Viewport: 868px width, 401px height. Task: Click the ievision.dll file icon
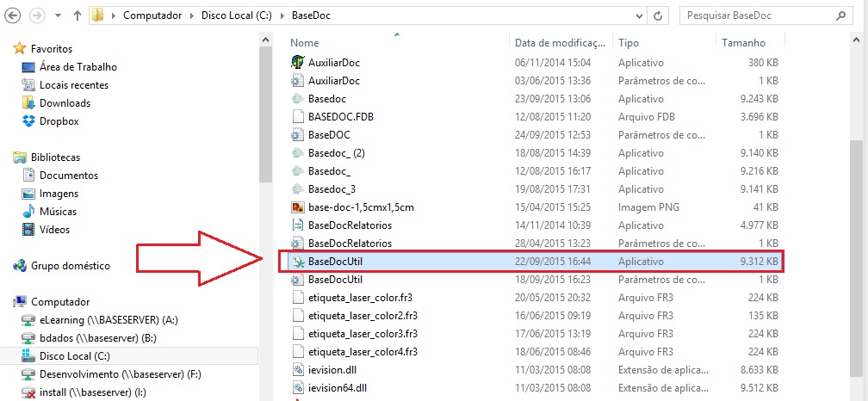(297, 370)
